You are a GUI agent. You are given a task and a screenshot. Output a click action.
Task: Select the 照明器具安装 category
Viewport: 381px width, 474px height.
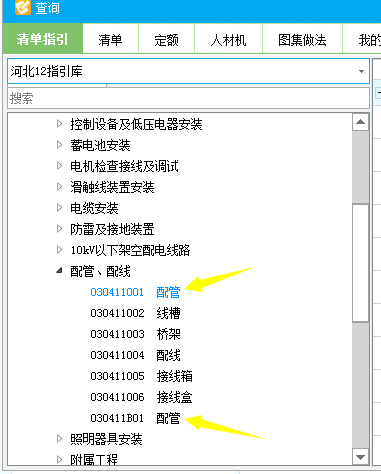pos(106,439)
